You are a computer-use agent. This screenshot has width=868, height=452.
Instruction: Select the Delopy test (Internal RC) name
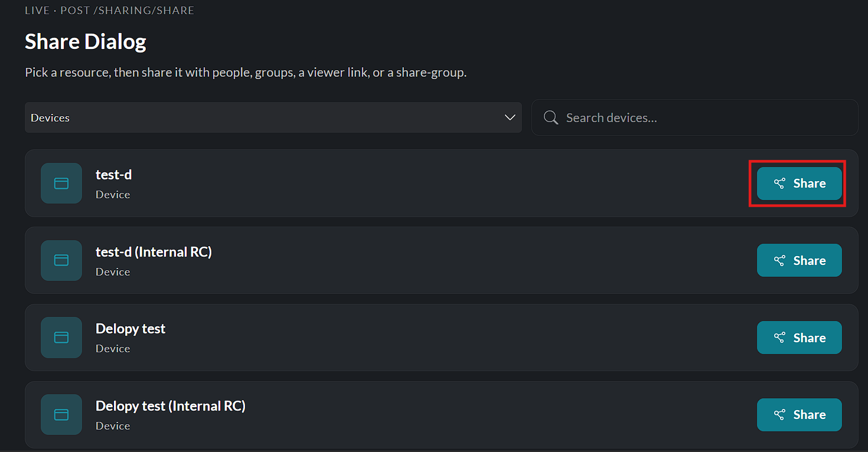click(171, 406)
